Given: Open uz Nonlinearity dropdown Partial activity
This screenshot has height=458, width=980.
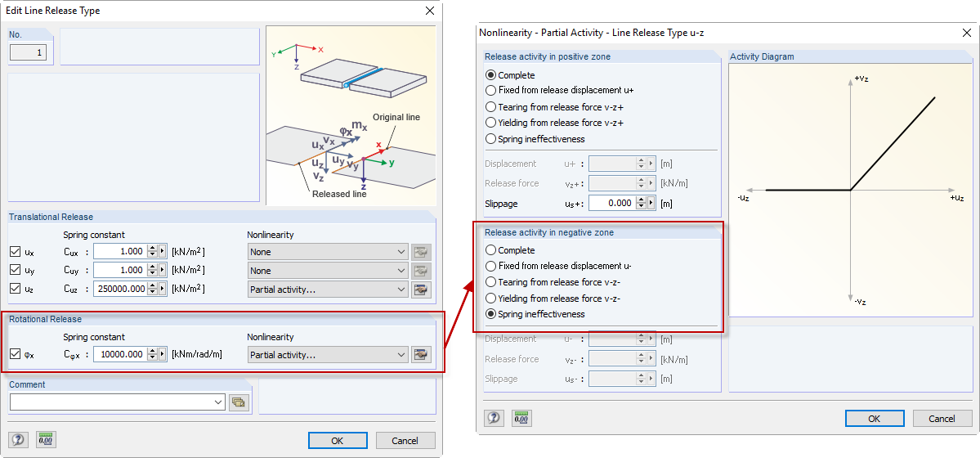Looking at the screenshot, I should [x=328, y=290].
